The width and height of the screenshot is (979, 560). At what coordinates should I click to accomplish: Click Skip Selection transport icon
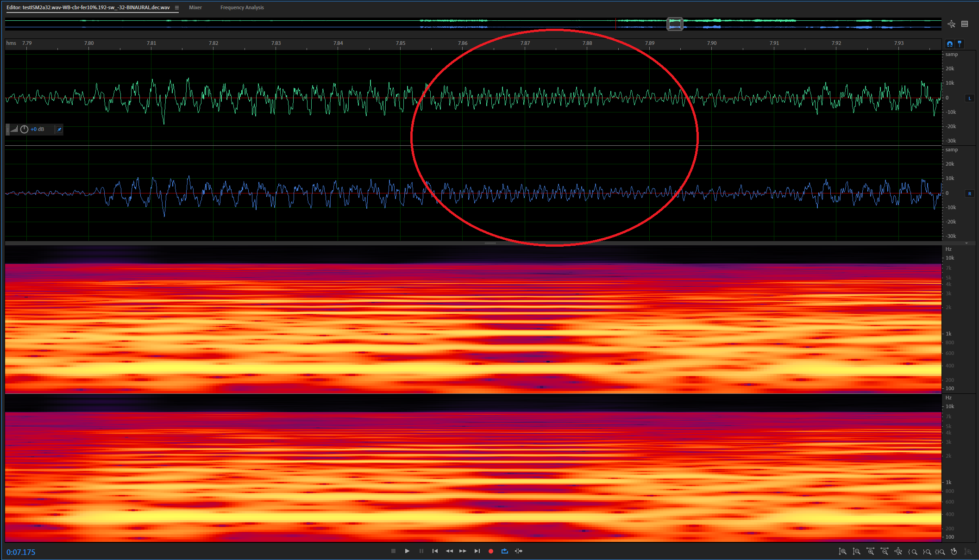point(519,551)
